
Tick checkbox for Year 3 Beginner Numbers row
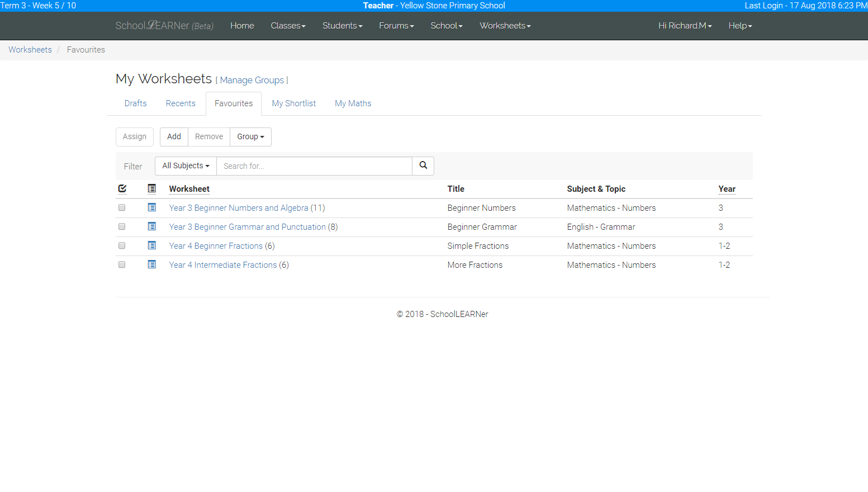pos(122,207)
